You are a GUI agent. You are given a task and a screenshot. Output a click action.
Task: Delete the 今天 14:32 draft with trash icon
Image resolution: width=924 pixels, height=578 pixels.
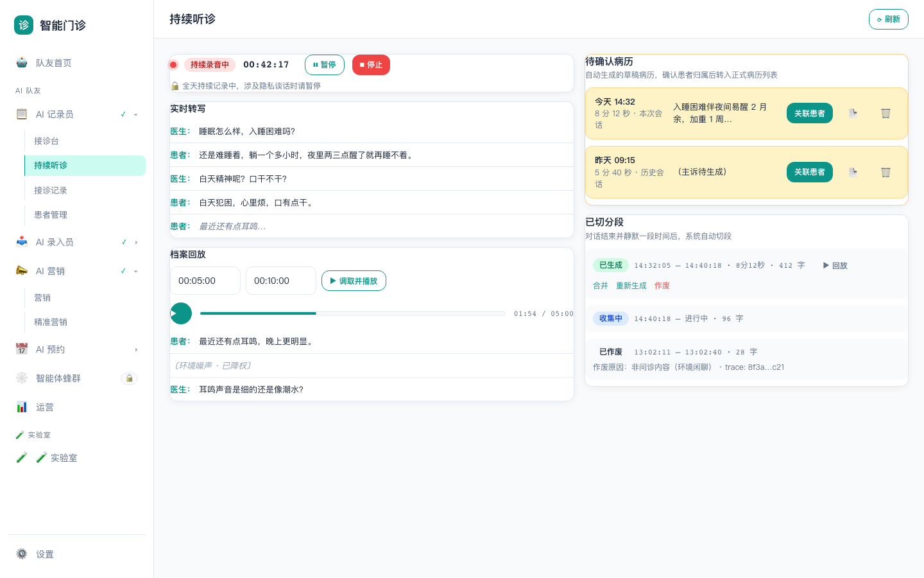(x=886, y=114)
